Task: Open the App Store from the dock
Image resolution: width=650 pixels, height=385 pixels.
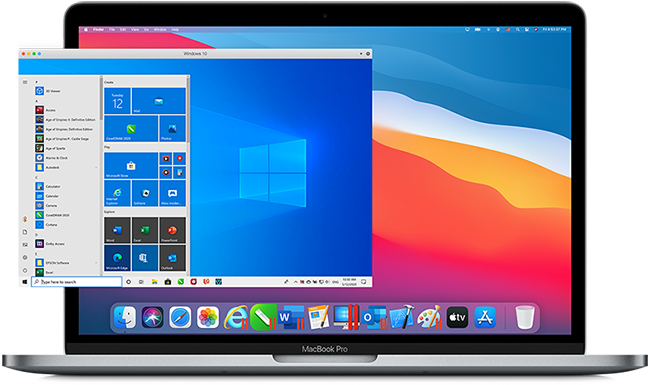Action: coord(485,317)
